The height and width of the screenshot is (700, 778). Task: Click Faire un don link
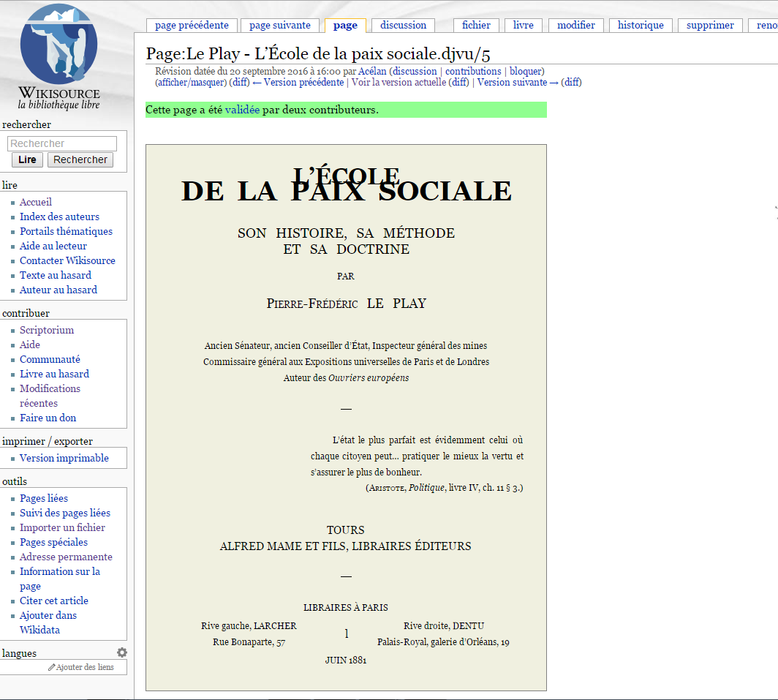pos(48,418)
